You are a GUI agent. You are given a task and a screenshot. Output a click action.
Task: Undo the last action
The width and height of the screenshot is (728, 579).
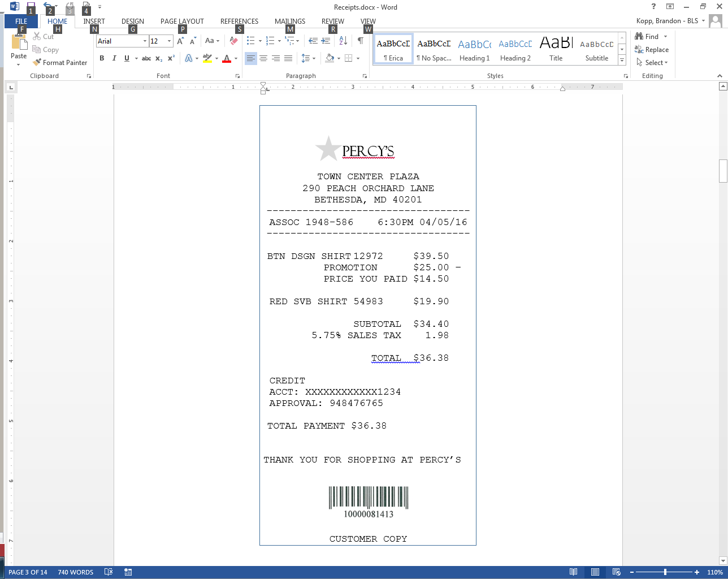(48, 7)
